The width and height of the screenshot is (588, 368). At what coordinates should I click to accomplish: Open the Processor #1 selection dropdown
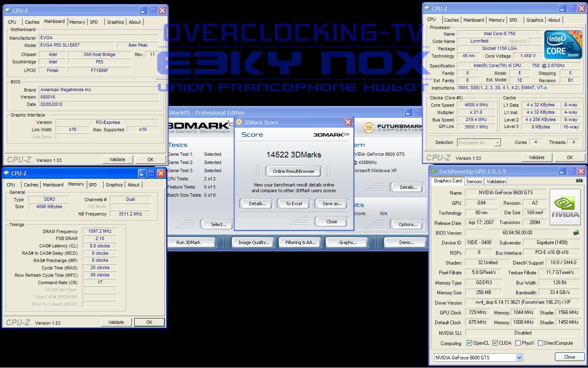(497, 143)
